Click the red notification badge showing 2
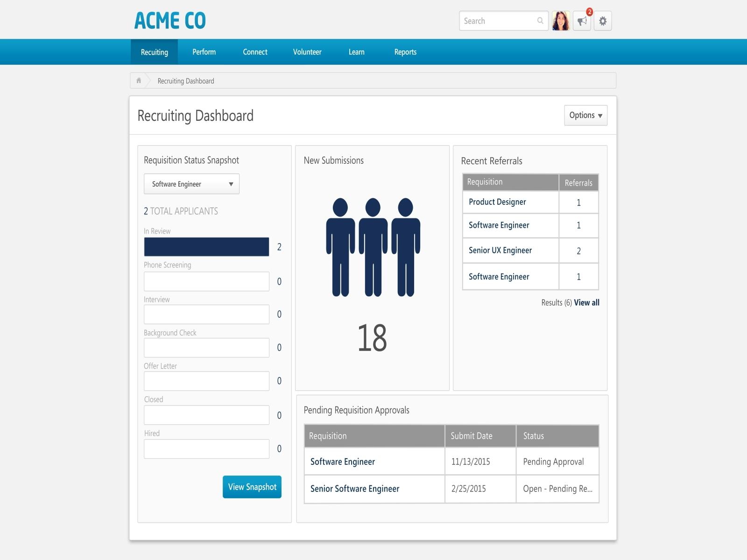Viewport: 747px width, 560px height. [589, 10]
